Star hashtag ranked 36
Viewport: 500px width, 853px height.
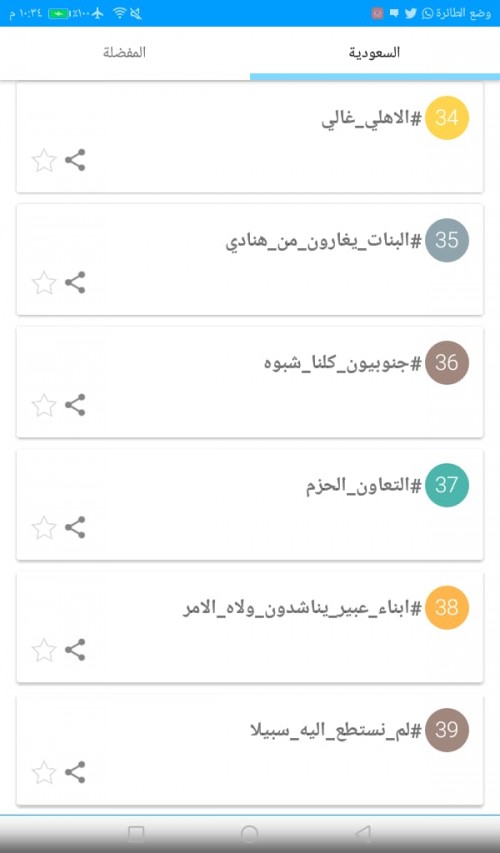pyautogui.click(x=44, y=405)
